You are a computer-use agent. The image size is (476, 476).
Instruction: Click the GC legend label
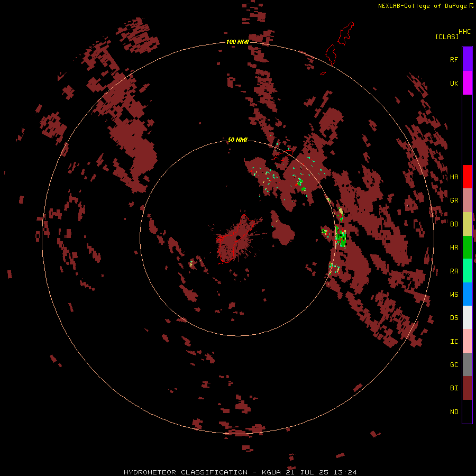[x=454, y=365]
